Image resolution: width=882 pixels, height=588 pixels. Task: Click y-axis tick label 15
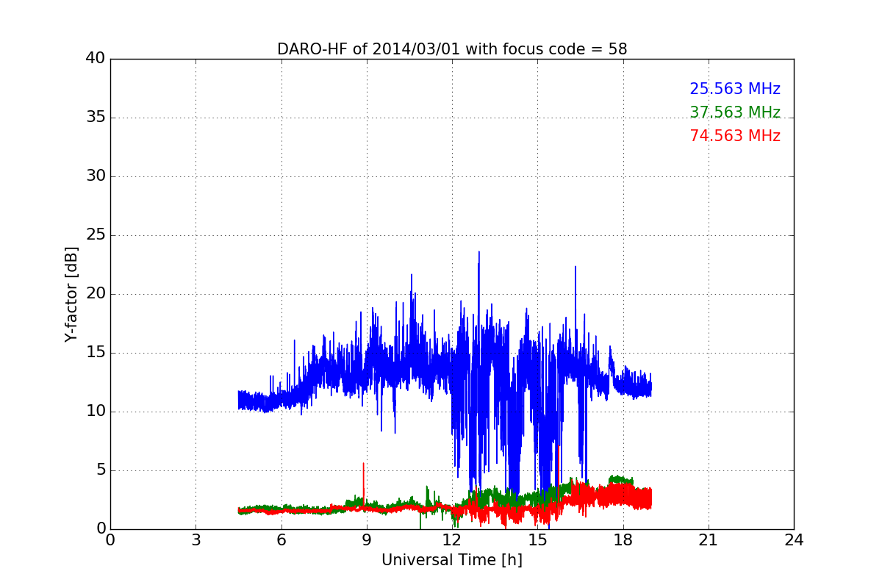(96, 353)
